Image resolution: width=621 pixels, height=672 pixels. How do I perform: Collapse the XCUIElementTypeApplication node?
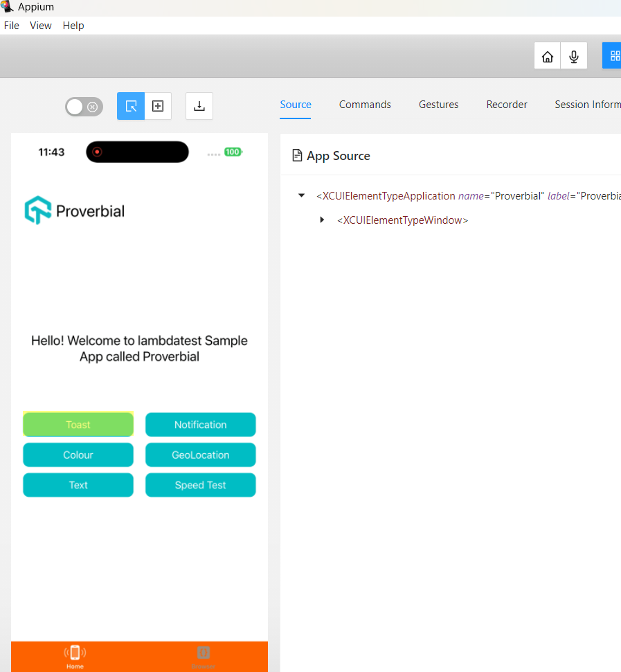pyautogui.click(x=301, y=196)
